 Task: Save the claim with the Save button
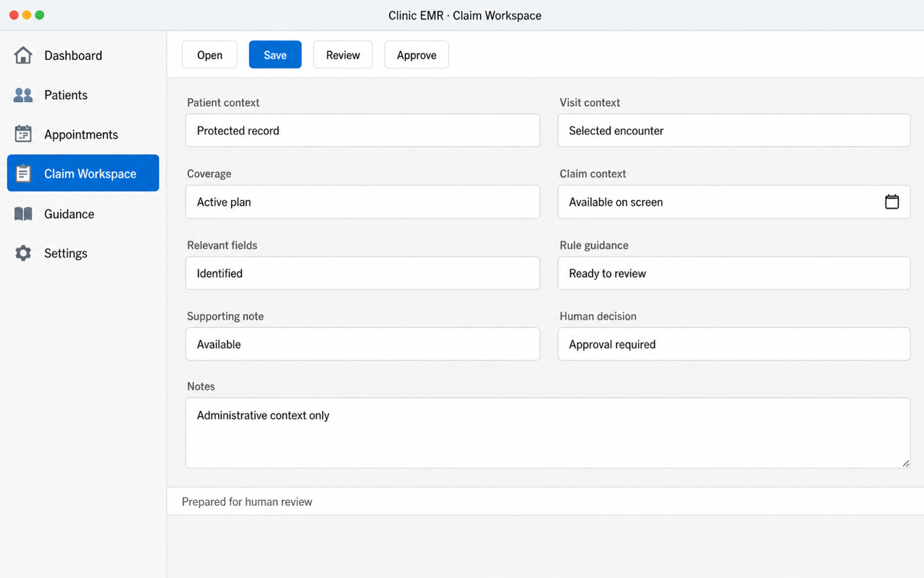(275, 55)
